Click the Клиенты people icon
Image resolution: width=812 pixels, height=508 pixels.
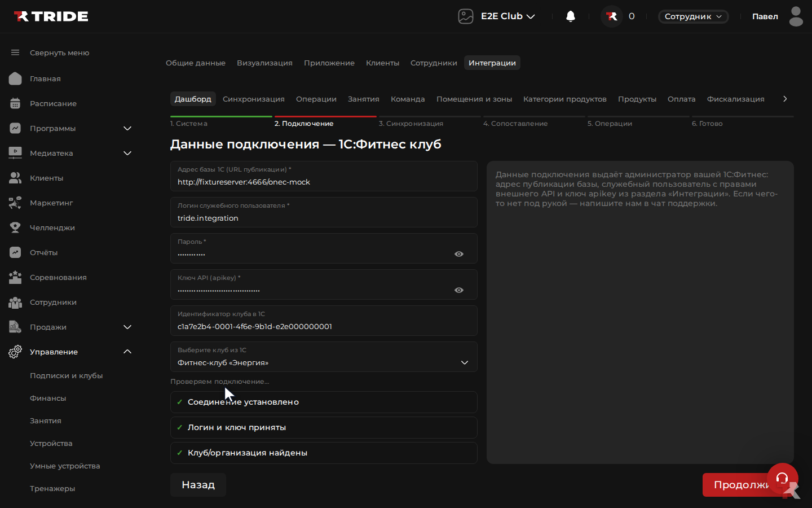point(15,178)
